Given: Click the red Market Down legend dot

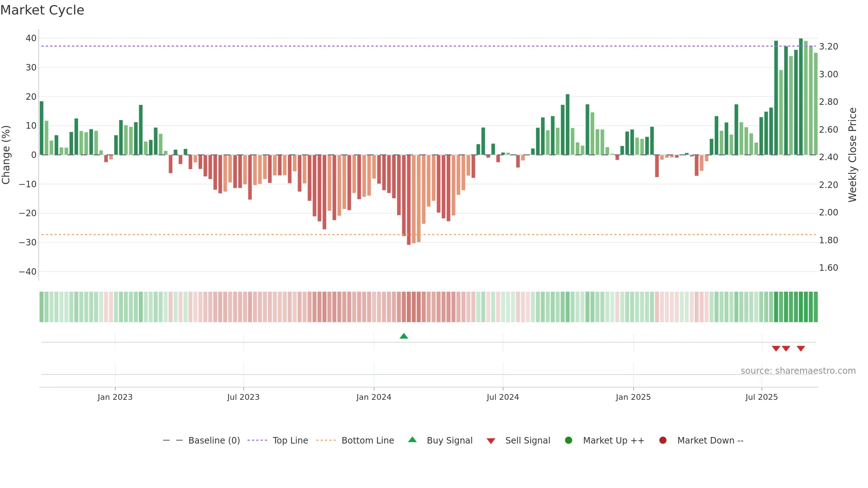Looking at the screenshot, I should tap(663, 440).
